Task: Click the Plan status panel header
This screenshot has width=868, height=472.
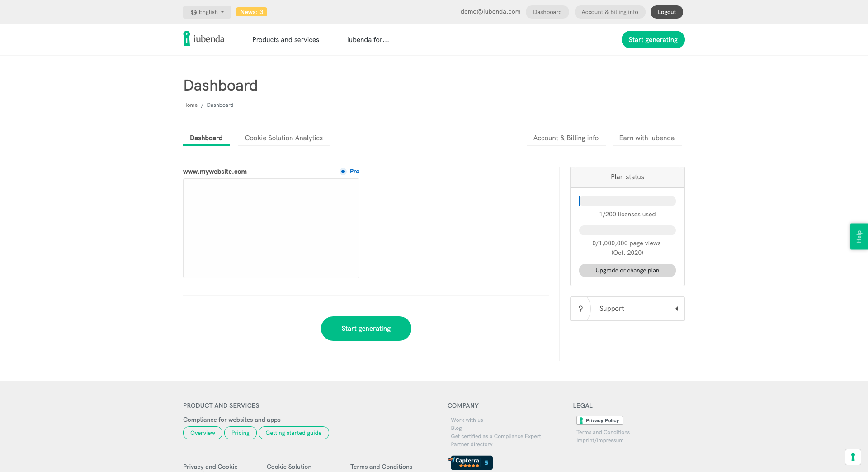Action: click(627, 177)
